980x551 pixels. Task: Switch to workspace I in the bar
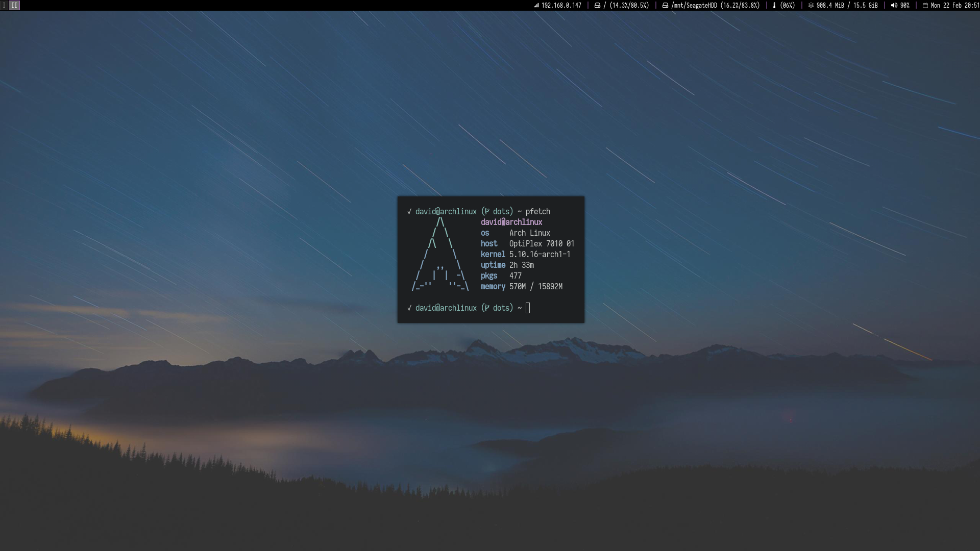point(4,5)
